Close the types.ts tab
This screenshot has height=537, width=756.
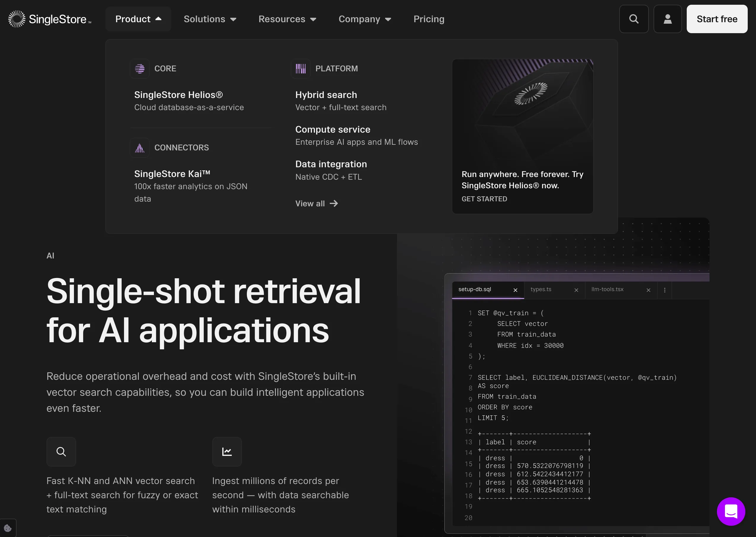coord(576,290)
